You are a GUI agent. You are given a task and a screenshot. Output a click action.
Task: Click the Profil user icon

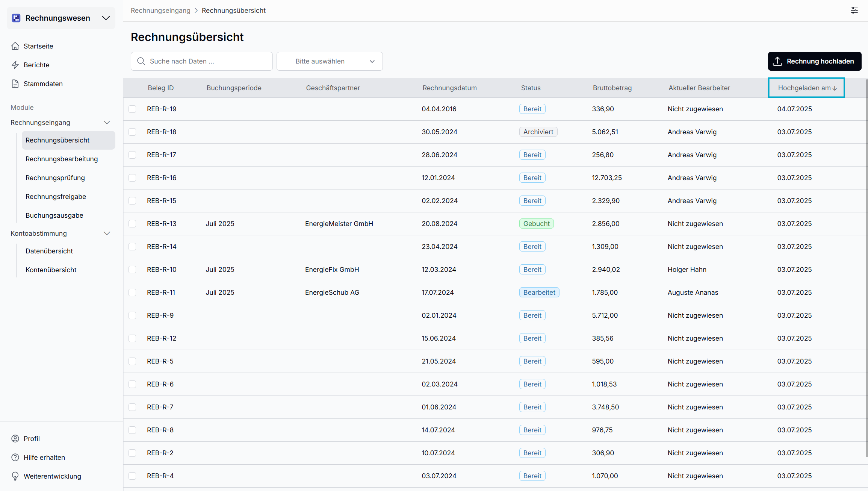(15, 439)
